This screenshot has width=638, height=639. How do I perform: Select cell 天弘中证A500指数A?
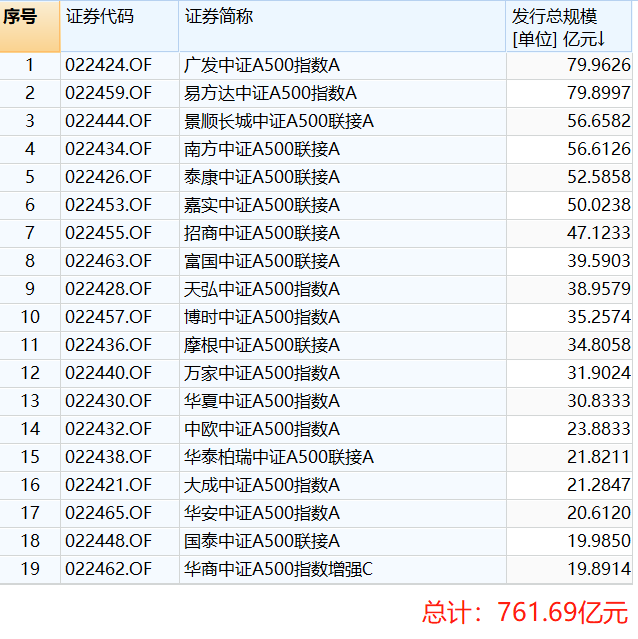click(x=342, y=289)
